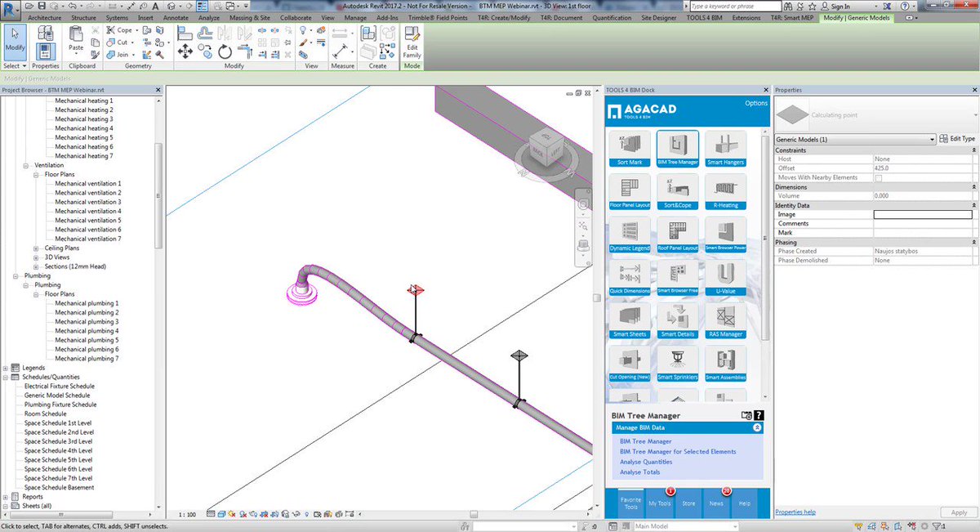Open the Properties help link
Screen dimensions: 980x532
(x=795, y=512)
